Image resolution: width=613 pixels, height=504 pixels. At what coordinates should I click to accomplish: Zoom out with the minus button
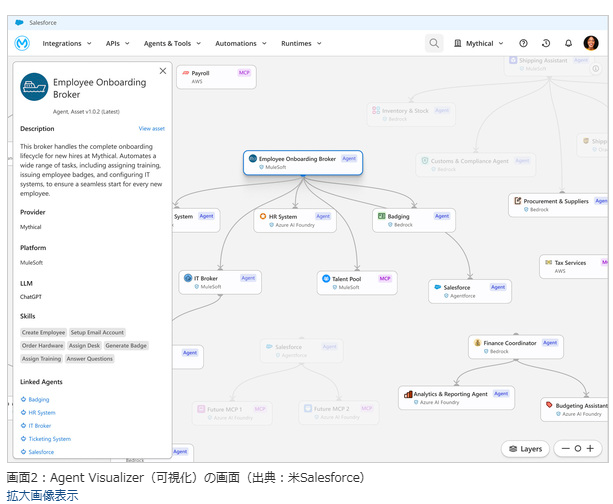click(x=565, y=448)
